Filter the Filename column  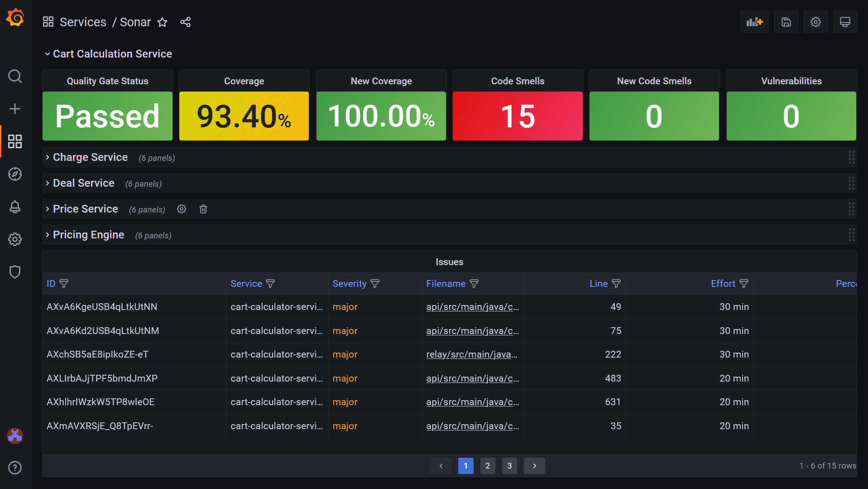(474, 284)
